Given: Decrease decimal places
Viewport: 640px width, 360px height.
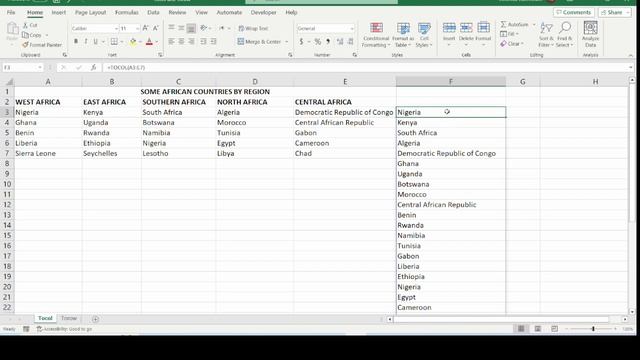Looking at the screenshot, I should [350, 42].
